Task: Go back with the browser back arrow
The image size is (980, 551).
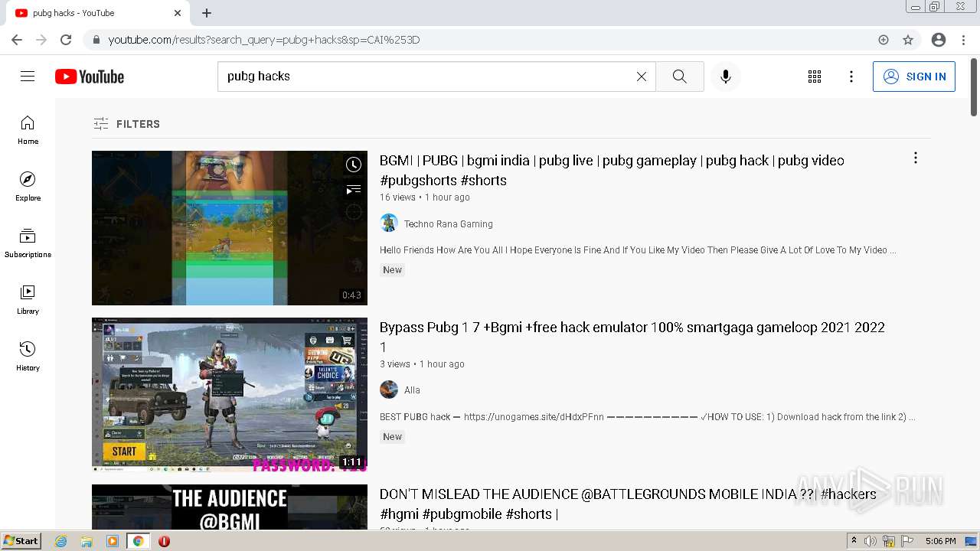Action: [17, 40]
